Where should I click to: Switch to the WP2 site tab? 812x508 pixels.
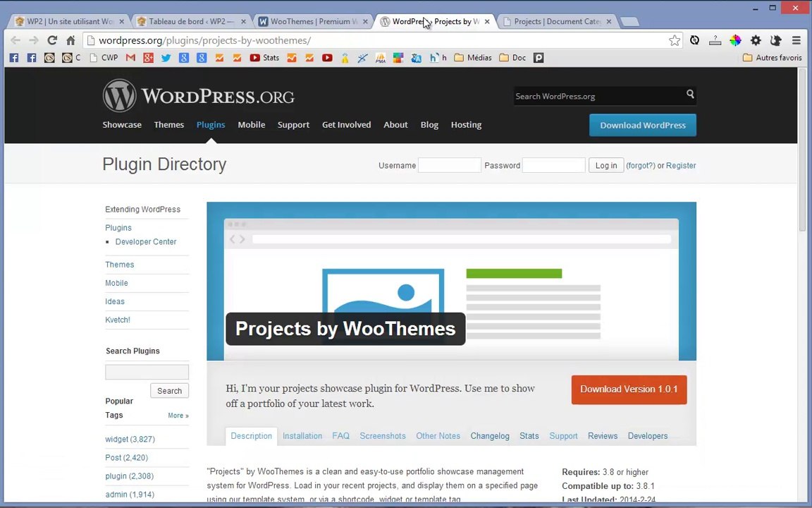pos(70,21)
